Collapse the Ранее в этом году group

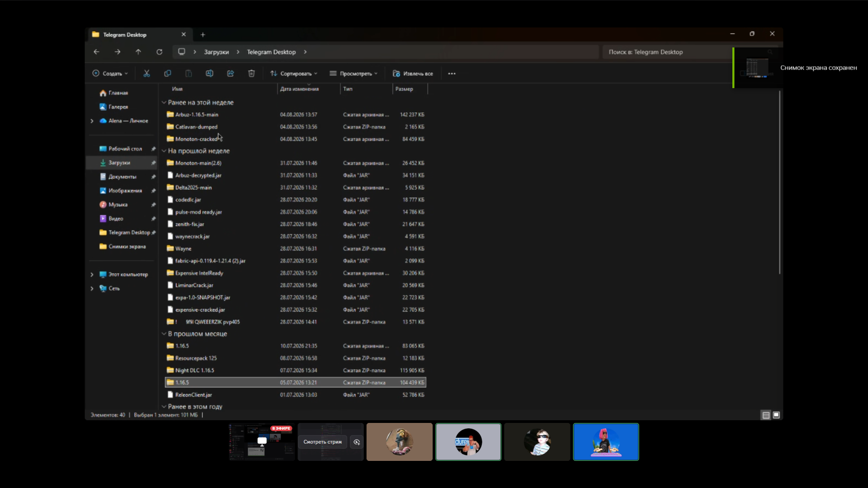coord(164,407)
